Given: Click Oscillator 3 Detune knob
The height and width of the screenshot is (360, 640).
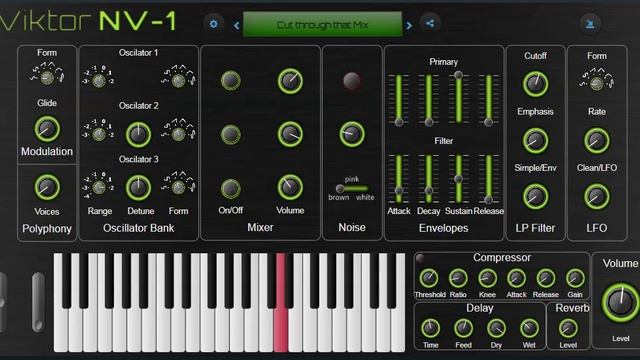Looking at the screenshot, I should tap(138, 188).
